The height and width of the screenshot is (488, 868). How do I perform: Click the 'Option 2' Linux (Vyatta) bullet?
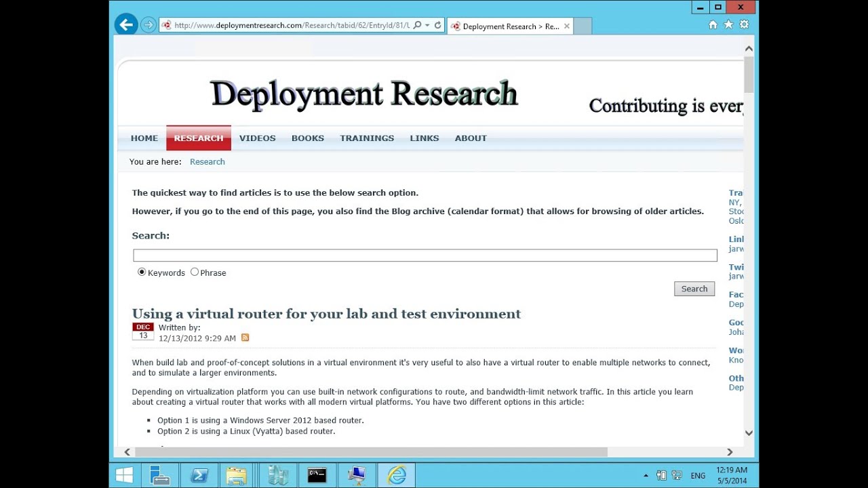point(246,431)
